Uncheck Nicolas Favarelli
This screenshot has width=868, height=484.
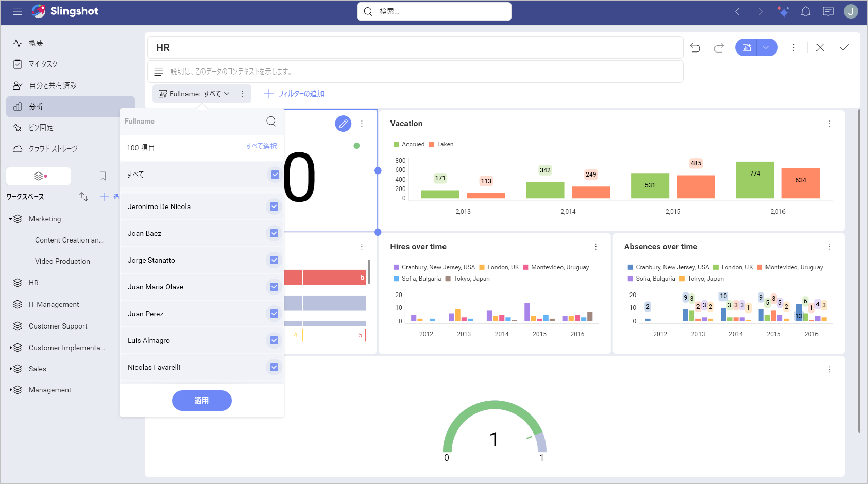click(274, 367)
